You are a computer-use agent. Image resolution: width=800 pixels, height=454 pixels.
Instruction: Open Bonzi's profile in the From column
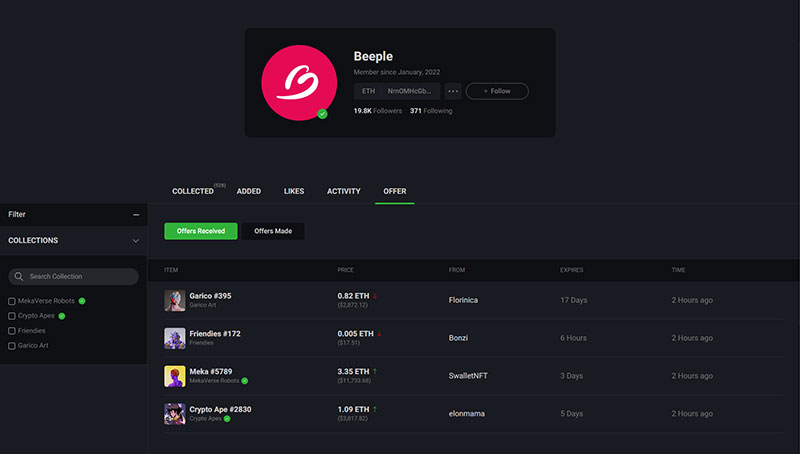pyautogui.click(x=458, y=338)
